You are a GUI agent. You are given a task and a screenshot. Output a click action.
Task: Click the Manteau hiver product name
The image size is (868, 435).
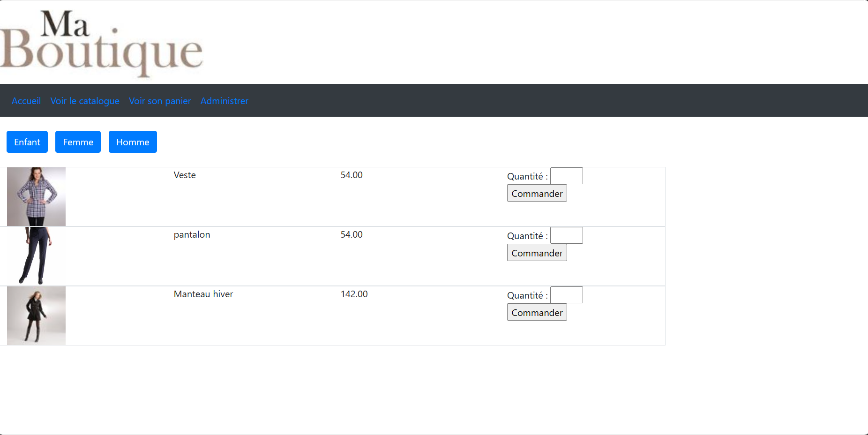pyautogui.click(x=203, y=294)
